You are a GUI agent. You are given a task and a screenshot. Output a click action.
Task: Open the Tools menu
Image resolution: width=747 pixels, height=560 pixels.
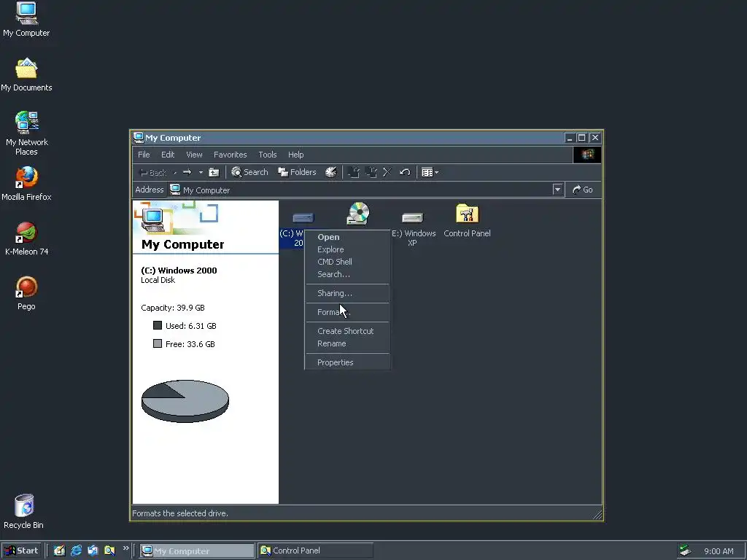click(267, 155)
